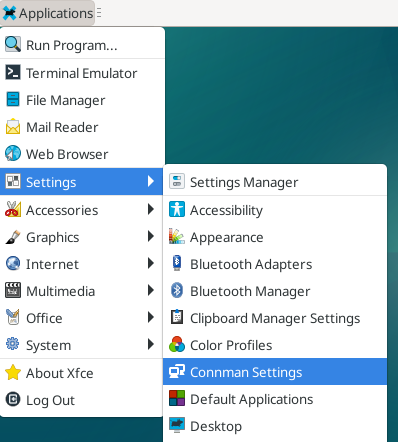Screen dimensions: 398x442
Task: Click the Log Out icon
Action: point(13,399)
